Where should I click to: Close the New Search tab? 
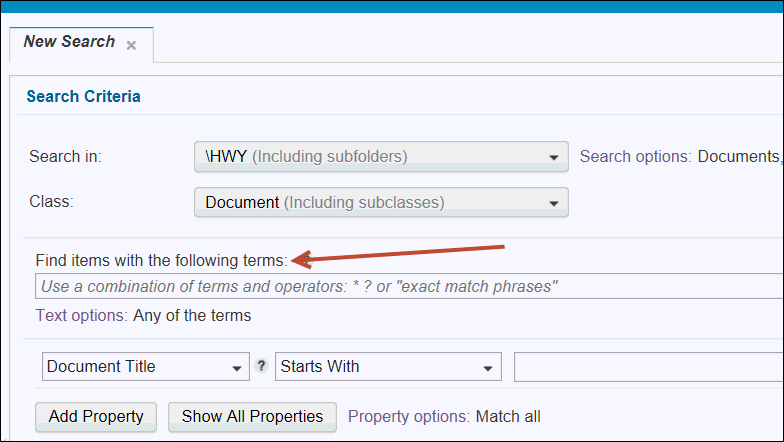click(x=132, y=46)
